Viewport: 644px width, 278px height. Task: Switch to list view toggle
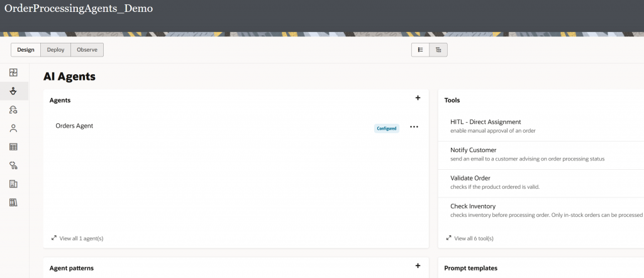(x=420, y=50)
